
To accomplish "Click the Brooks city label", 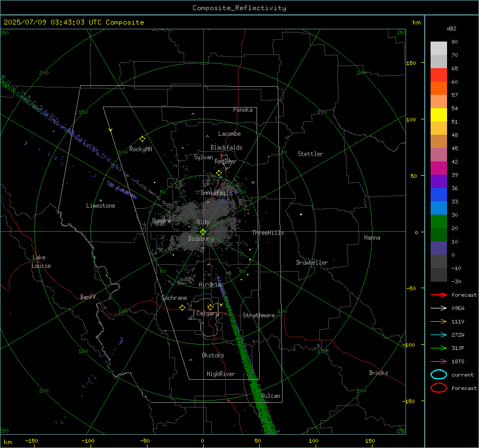I will click(x=378, y=373).
